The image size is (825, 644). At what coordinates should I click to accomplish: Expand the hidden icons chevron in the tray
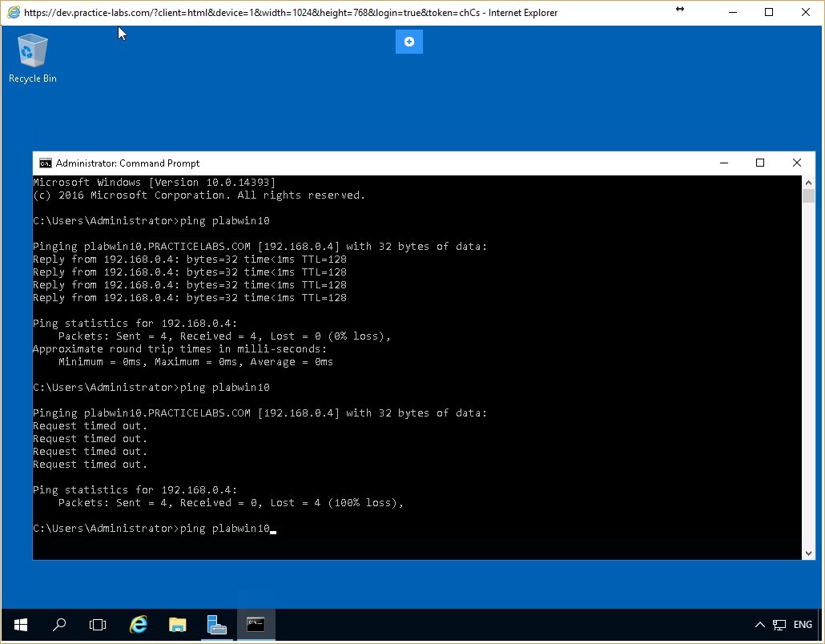759,624
